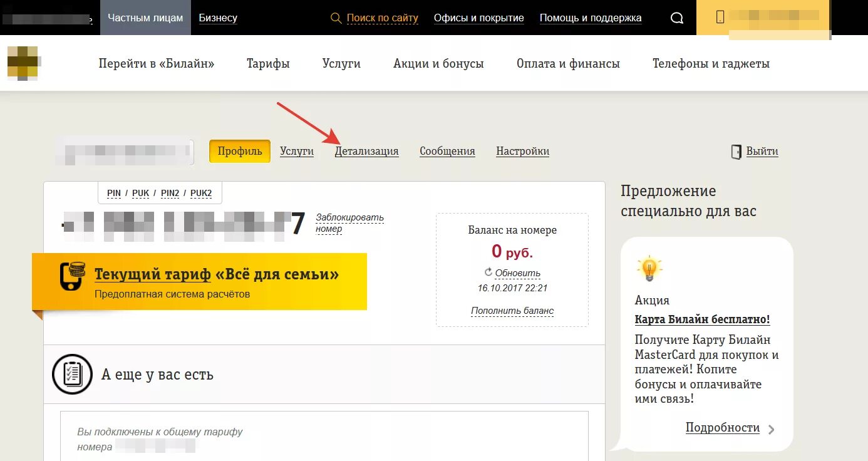Image resolution: width=868 pixels, height=461 pixels.
Task: Click the Подробности link
Action: point(723,428)
